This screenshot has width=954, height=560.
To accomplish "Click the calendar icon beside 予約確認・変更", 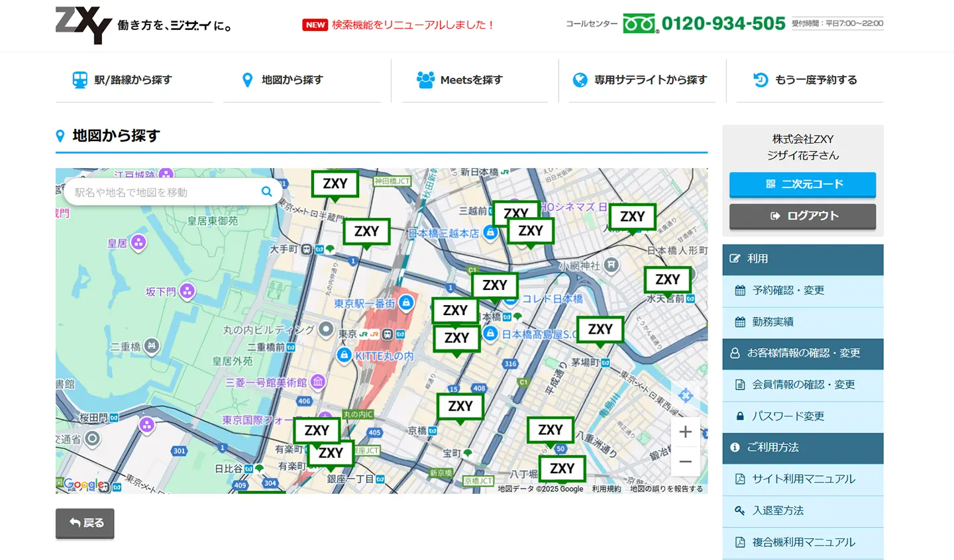I will point(740,291).
